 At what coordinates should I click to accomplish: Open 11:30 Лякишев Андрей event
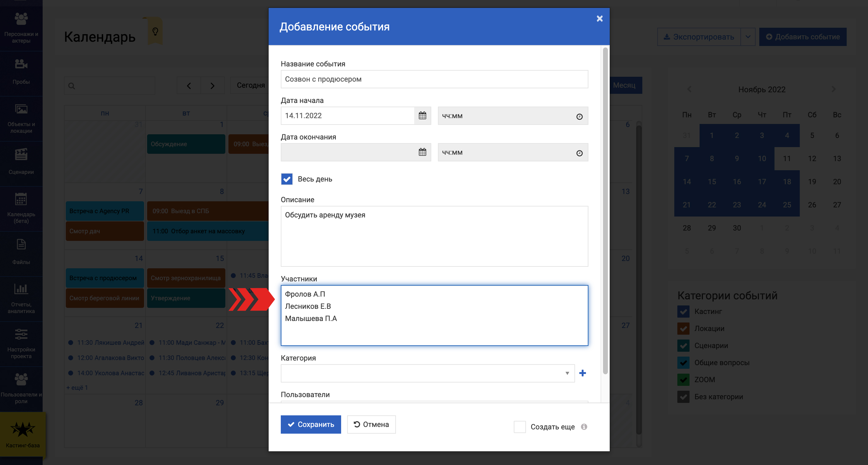pos(106,342)
